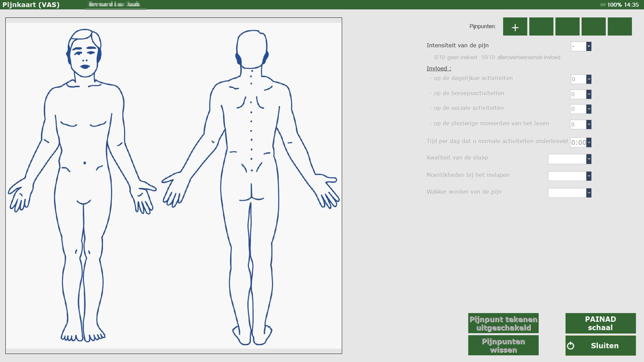Open the Intensiteit van de pijn dropdown
Viewport: 644px width, 362px height.
tap(581, 47)
